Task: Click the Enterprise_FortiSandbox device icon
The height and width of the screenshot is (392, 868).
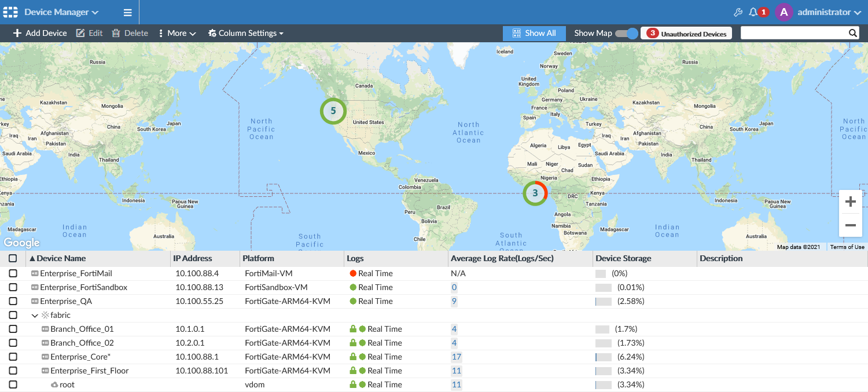Action: [35, 287]
